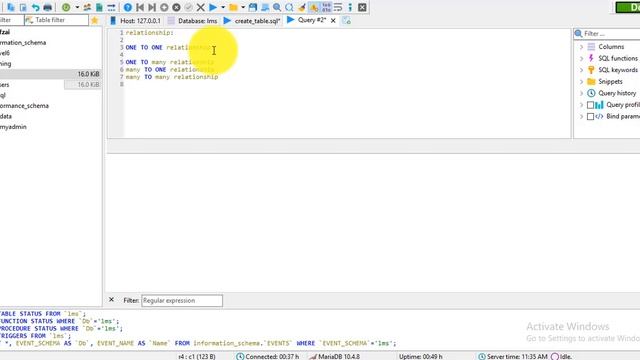Toggle the wrap long lines icon
Image resolution: width=640 pixels, height=360 pixels.
338,7
